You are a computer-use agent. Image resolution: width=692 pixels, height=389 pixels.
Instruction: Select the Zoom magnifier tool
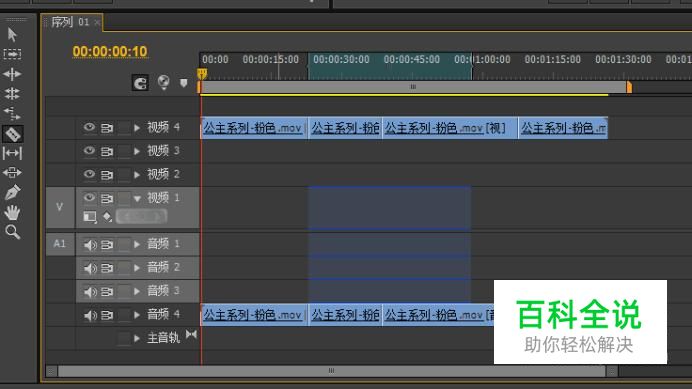tap(12, 232)
